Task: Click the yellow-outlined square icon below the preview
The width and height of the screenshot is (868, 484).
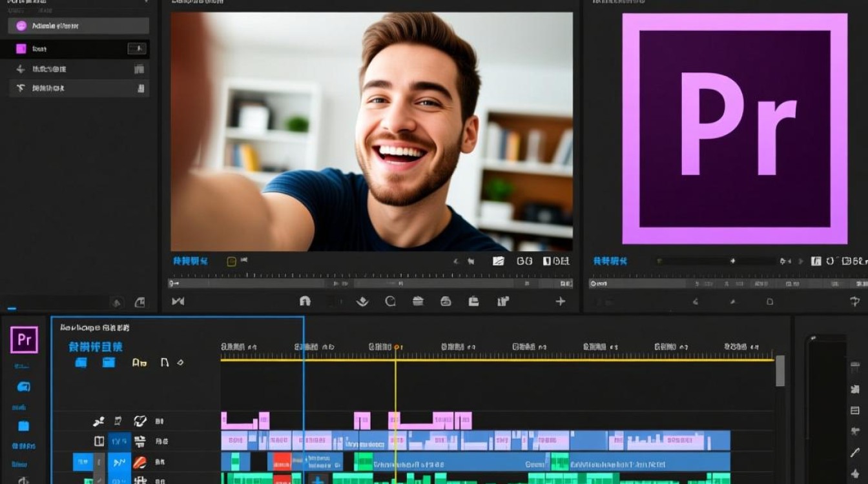Action: pos(231,261)
